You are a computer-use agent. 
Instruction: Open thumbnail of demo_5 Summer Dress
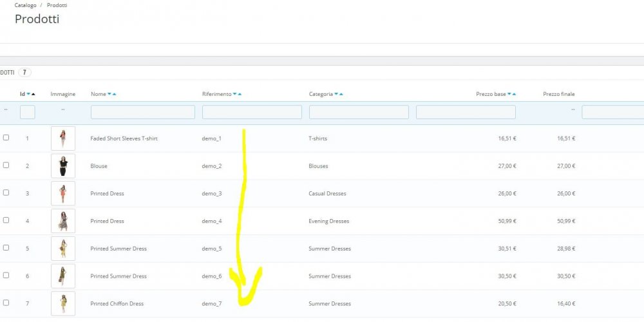click(x=63, y=249)
